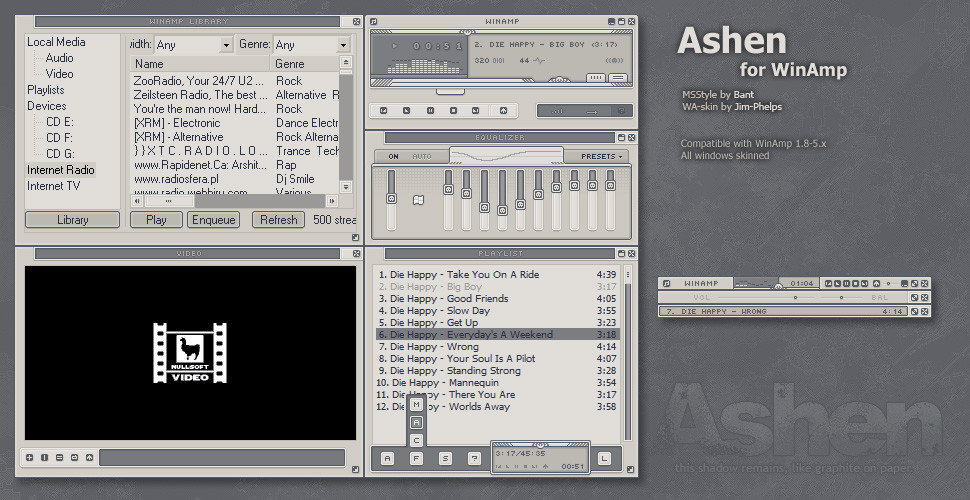Choose 'C' in the playlist popup menu
The image size is (970, 500).
pyautogui.click(x=417, y=441)
